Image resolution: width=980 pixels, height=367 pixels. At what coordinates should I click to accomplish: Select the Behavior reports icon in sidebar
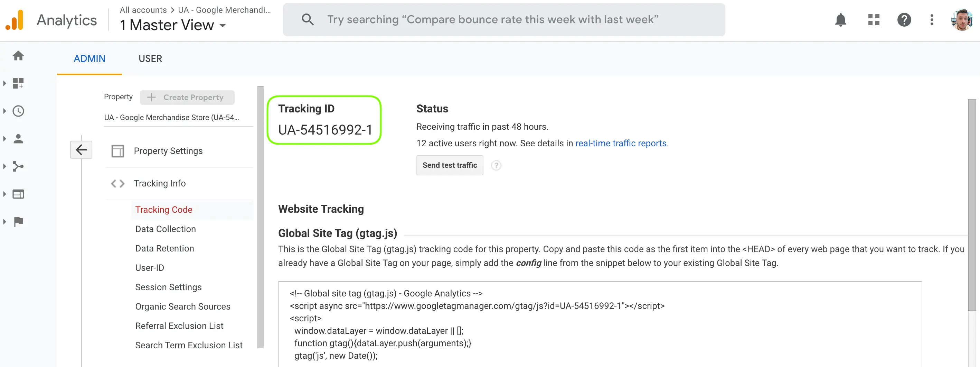(18, 194)
